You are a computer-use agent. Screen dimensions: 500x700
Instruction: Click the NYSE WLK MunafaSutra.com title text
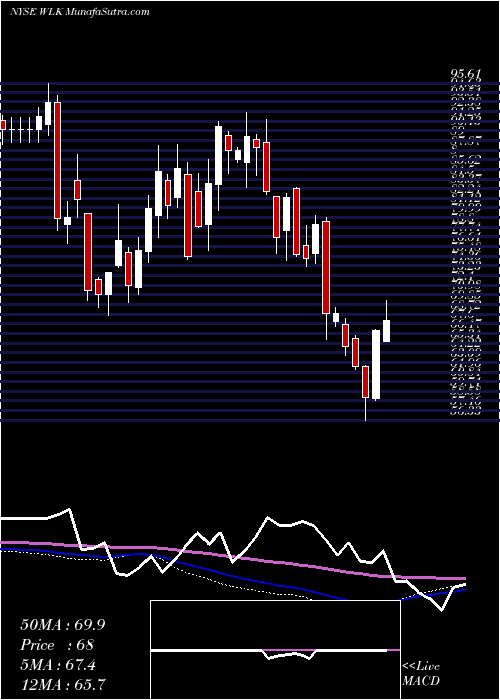[x=79, y=12]
